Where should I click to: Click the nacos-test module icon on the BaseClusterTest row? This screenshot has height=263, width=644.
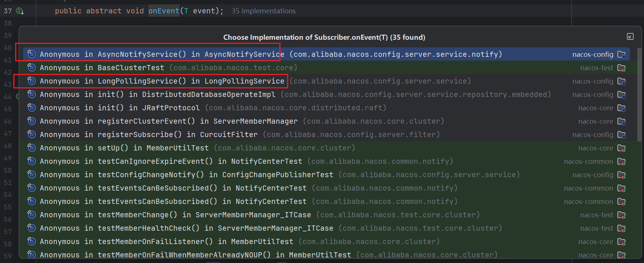point(621,68)
